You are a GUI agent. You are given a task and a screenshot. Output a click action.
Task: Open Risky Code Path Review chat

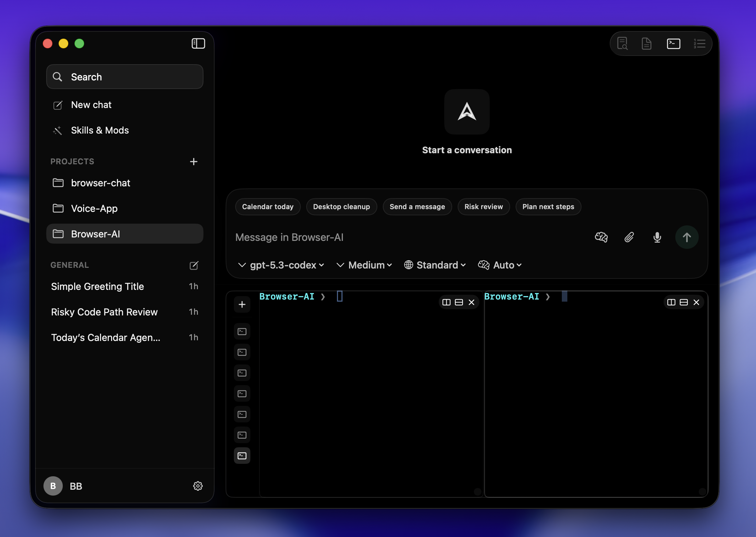(104, 312)
